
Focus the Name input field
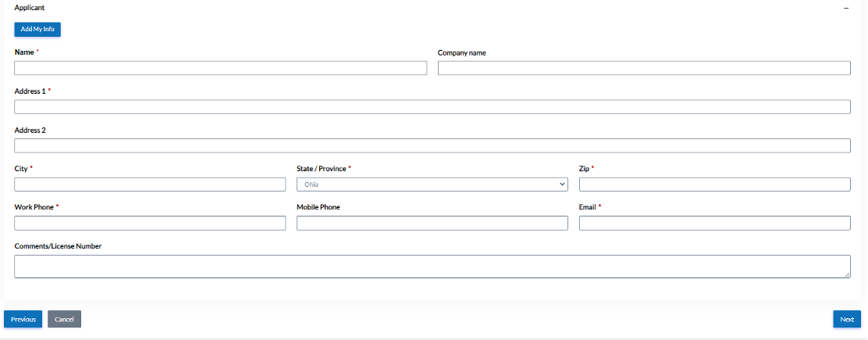pyautogui.click(x=220, y=68)
